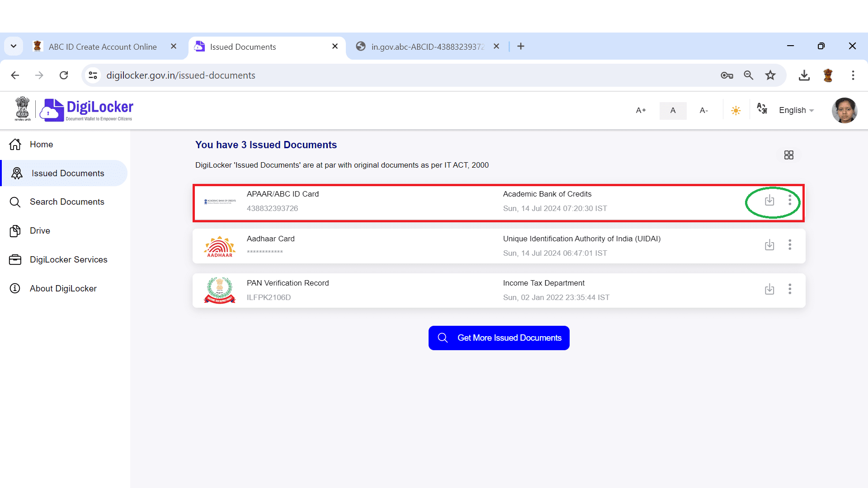The height and width of the screenshot is (488, 868).
Task: Click the APAAR/ABC ID Card title
Action: [283, 194]
